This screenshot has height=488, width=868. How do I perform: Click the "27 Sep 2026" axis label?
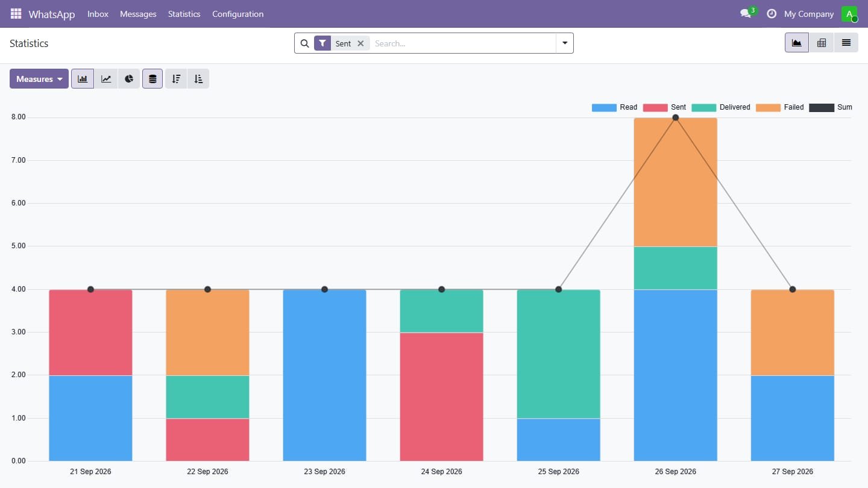pyautogui.click(x=792, y=472)
